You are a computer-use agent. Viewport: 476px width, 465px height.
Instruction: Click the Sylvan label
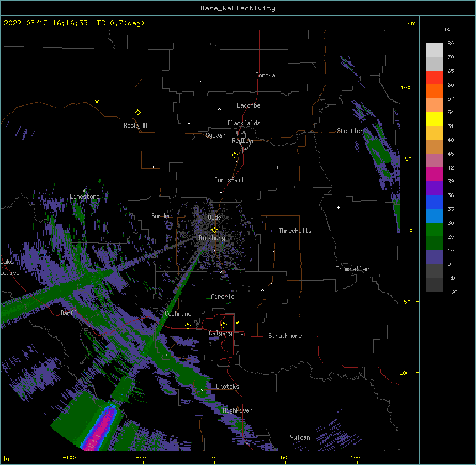pos(215,135)
